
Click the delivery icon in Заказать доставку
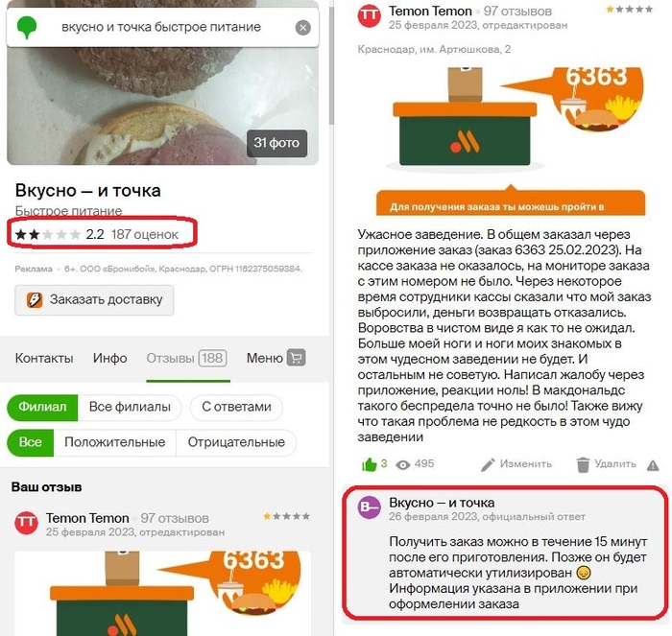(x=35, y=300)
